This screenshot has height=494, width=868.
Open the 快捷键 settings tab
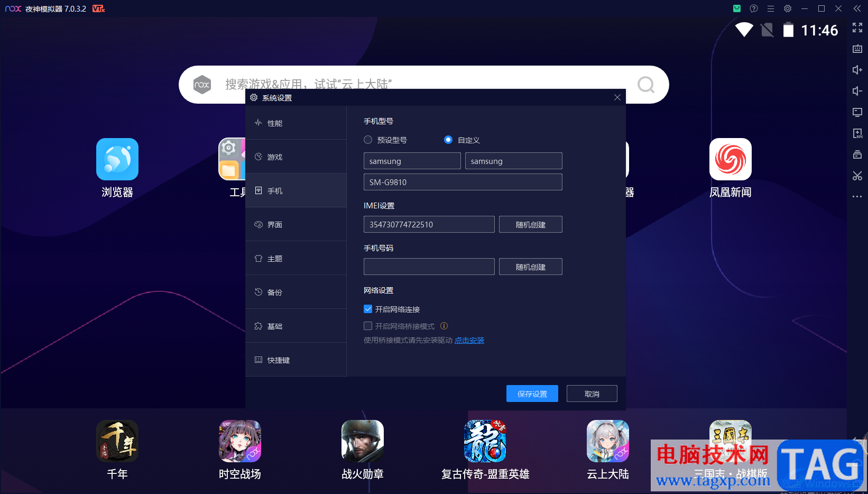tap(296, 360)
